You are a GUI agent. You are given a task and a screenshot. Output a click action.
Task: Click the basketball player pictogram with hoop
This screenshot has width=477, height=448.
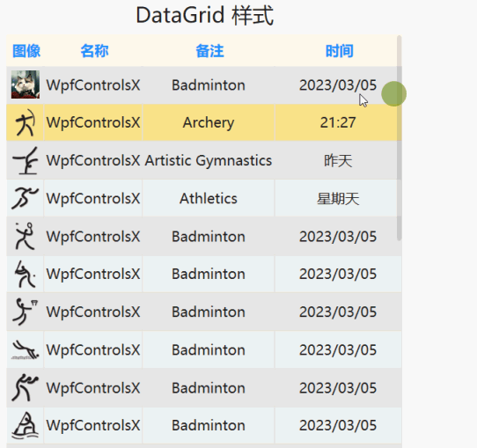click(x=26, y=312)
